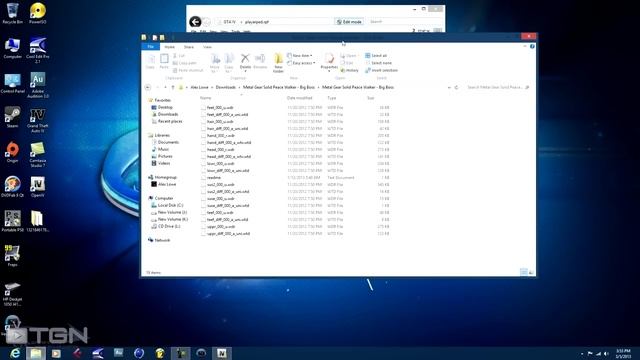Open the address bar history dropdown arrow
Viewport: 640px width, 360px height.
click(x=449, y=87)
